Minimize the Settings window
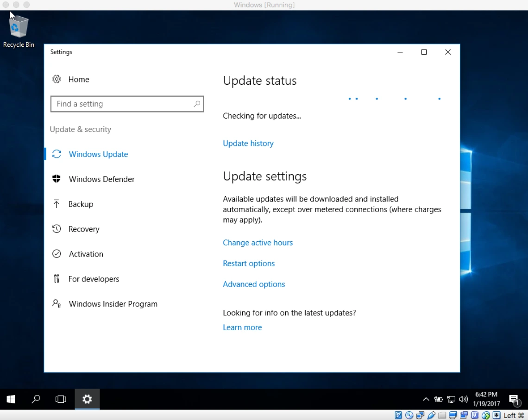The height and width of the screenshot is (420, 528). coord(400,52)
